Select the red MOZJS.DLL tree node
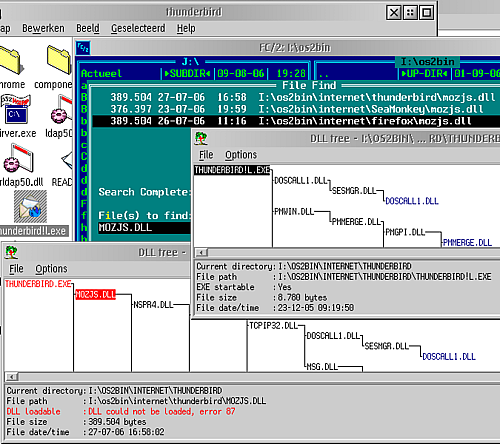 tap(95, 294)
